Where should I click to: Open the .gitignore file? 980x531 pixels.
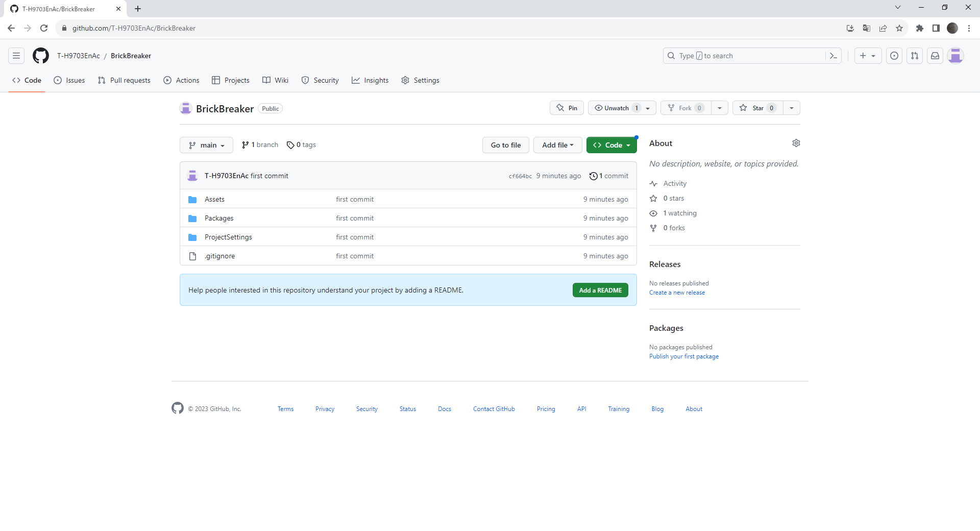point(219,256)
